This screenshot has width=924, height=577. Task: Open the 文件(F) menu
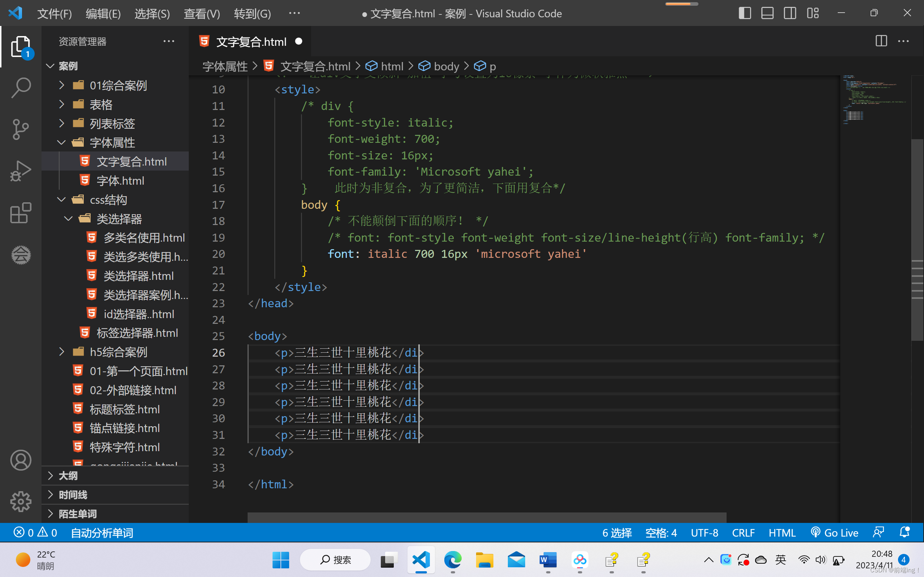point(54,14)
